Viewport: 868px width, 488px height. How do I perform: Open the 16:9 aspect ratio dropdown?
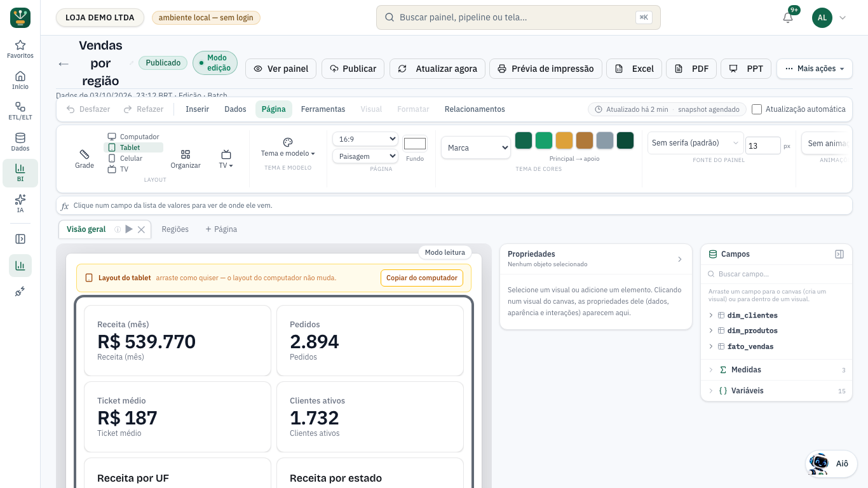click(x=365, y=139)
